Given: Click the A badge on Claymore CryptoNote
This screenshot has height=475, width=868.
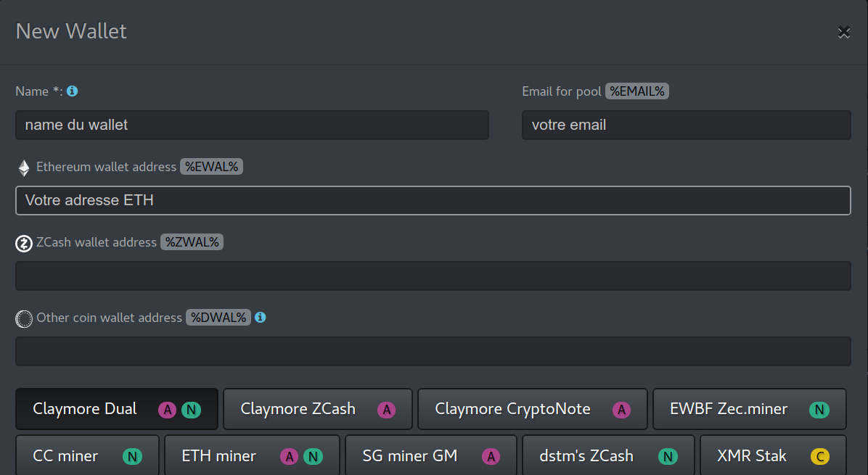Looking at the screenshot, I should [x=621, y=410].
